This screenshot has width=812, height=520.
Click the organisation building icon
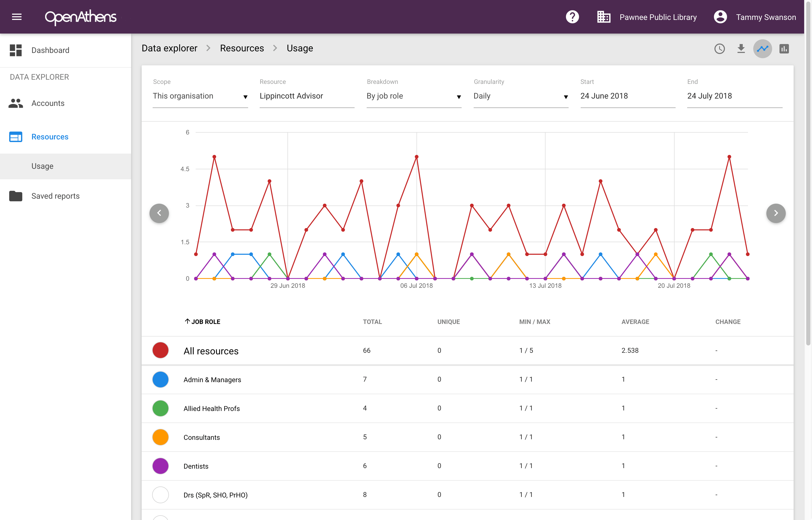(603, 17)
